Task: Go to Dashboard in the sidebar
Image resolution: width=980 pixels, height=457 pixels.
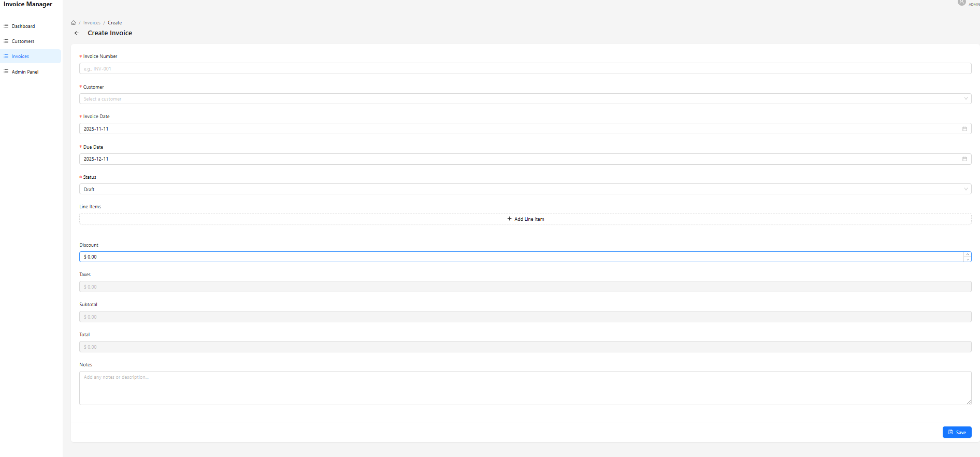Action: (x=23, y=26)
